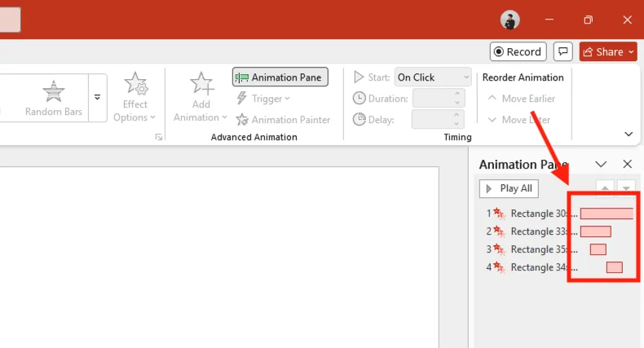Open the Comments pane icon
This screenshot has height=348, width=644.
(x=563, y=51)
